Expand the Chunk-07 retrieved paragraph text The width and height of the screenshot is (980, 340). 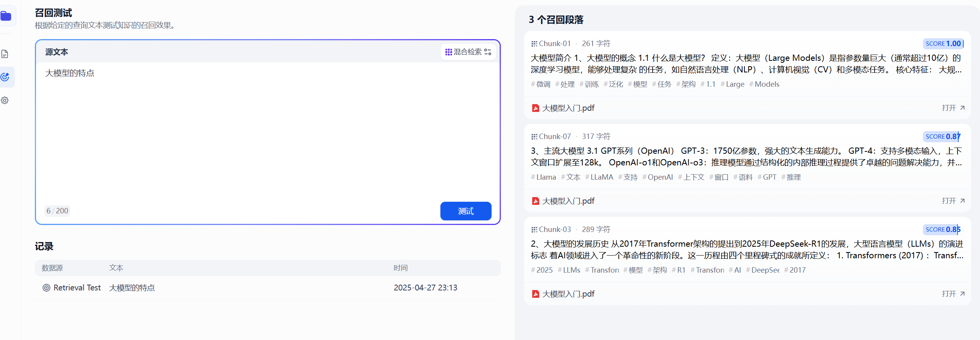746,157
